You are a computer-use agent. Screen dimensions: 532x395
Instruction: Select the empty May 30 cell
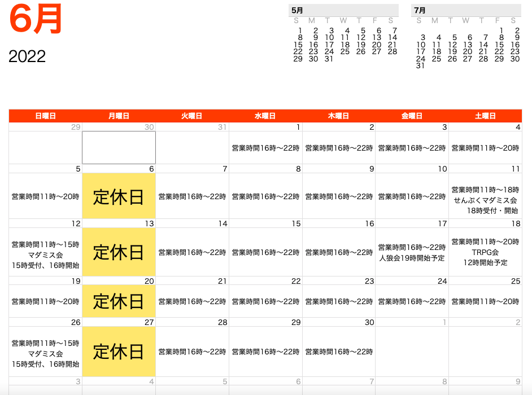pos(119,148)
